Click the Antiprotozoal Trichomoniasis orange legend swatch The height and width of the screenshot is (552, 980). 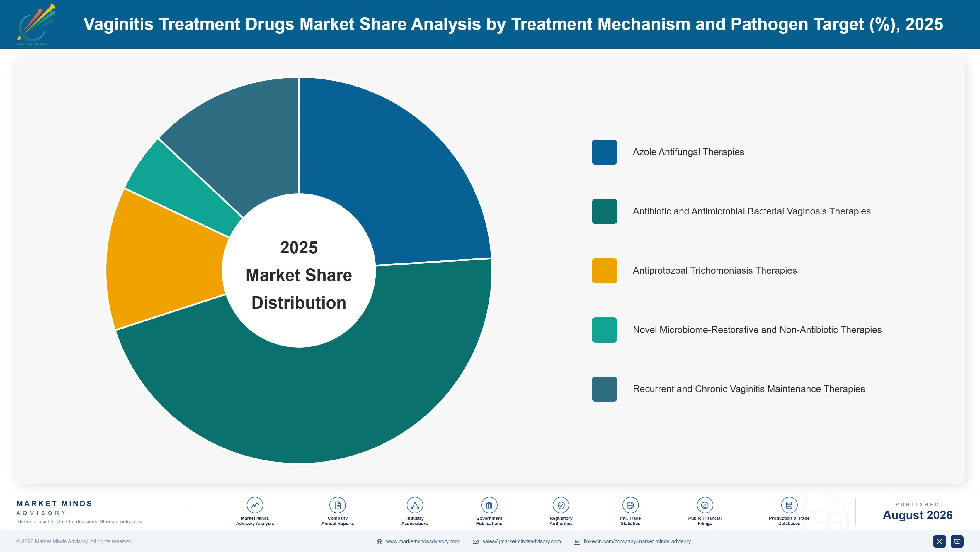[604, 271]
